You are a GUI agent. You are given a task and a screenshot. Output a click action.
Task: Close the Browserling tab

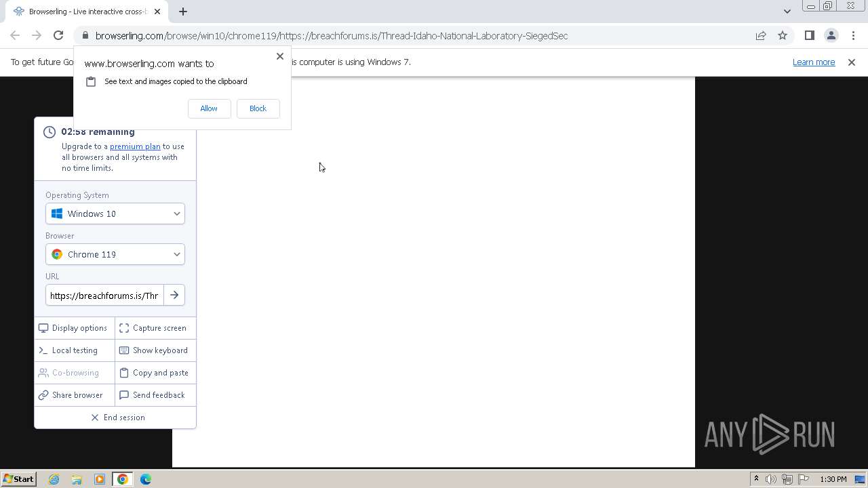point(158,12)
